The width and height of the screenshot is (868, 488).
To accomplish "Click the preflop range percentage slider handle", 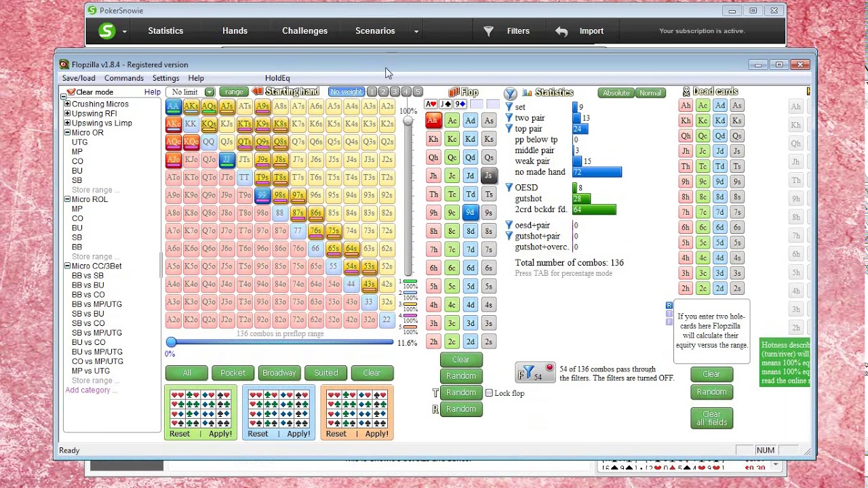I will [171, 343].
